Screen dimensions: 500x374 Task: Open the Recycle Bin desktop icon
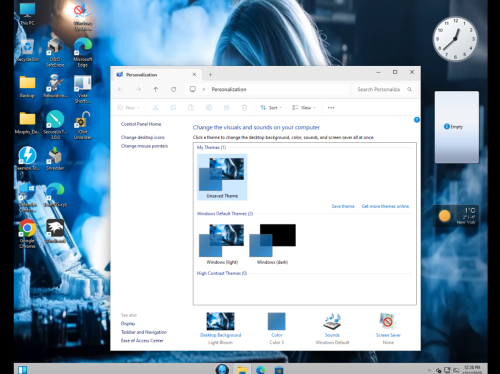27,50
